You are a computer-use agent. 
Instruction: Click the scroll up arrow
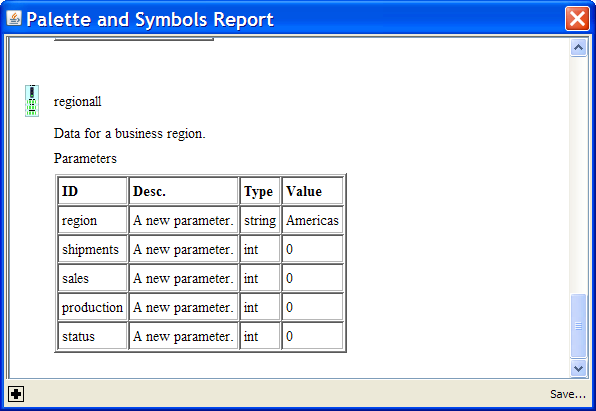coord(578,48)
